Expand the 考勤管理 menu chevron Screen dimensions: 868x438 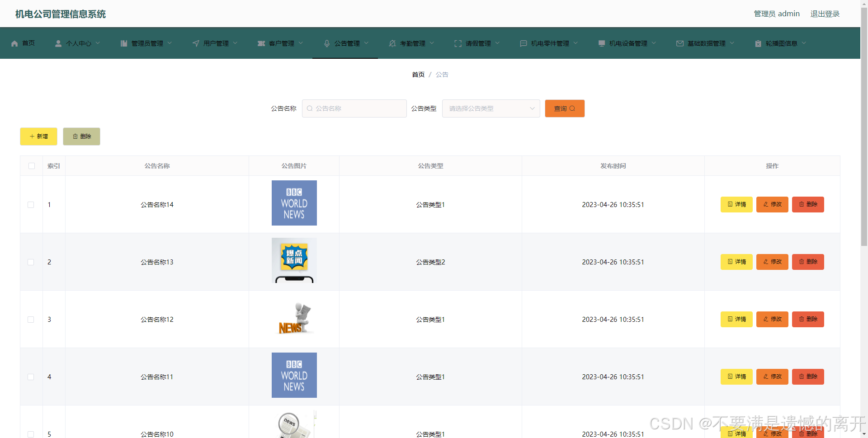coord(432,43)
